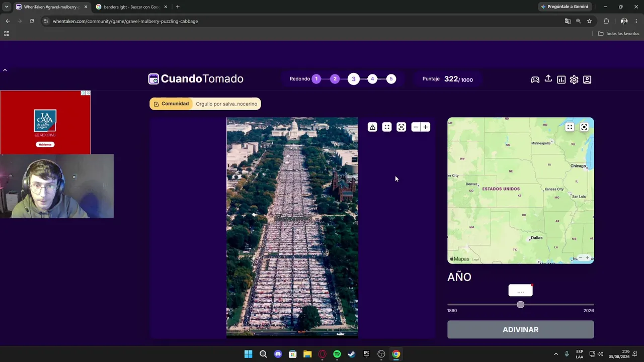This screenshot has height=362, width=644.
Task: Open the browser zoom magnifier icon
Action: click(579, 21)
